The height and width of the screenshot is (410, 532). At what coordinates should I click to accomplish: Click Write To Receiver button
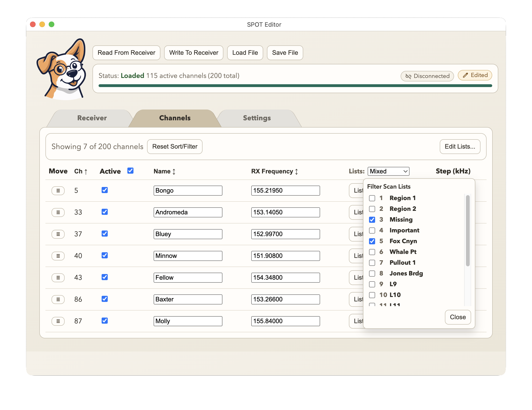click(194, 53)
